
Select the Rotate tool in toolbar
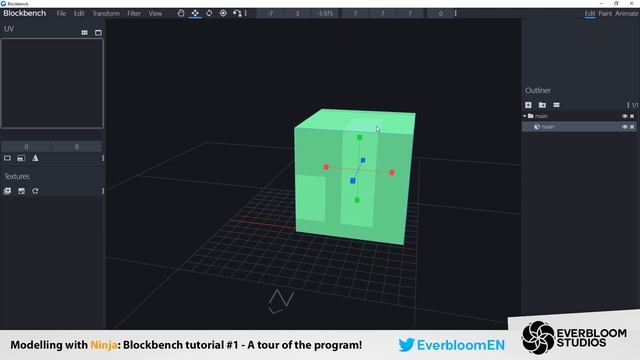pyautogui.click(x=209, y=13)
